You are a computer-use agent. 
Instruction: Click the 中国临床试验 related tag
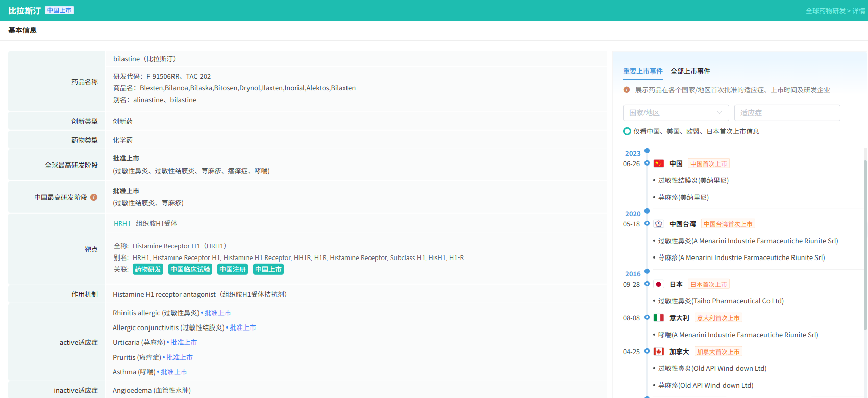190,269
